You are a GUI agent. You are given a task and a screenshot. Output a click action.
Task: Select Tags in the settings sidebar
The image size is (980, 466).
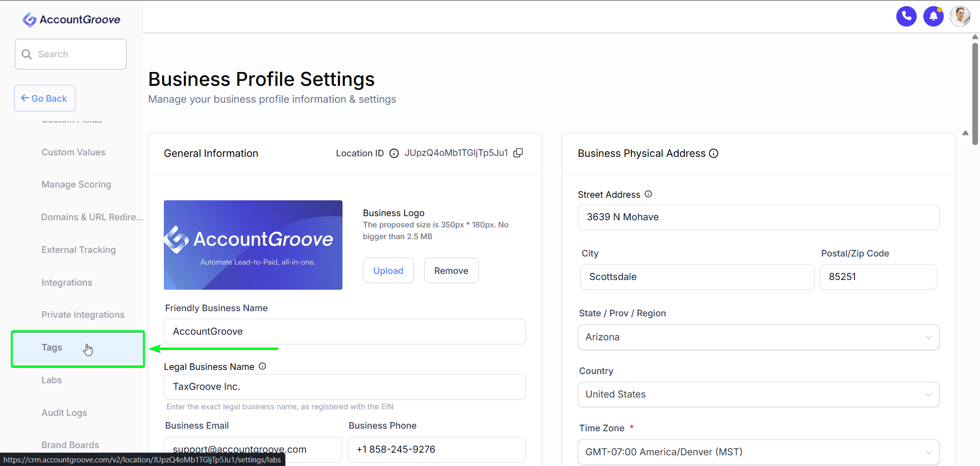coord(78,348)
